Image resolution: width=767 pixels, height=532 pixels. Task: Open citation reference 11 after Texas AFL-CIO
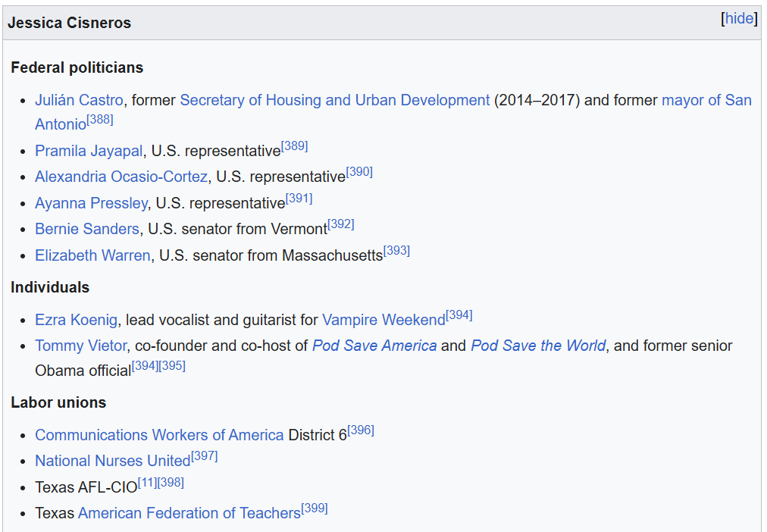[148, 483]
